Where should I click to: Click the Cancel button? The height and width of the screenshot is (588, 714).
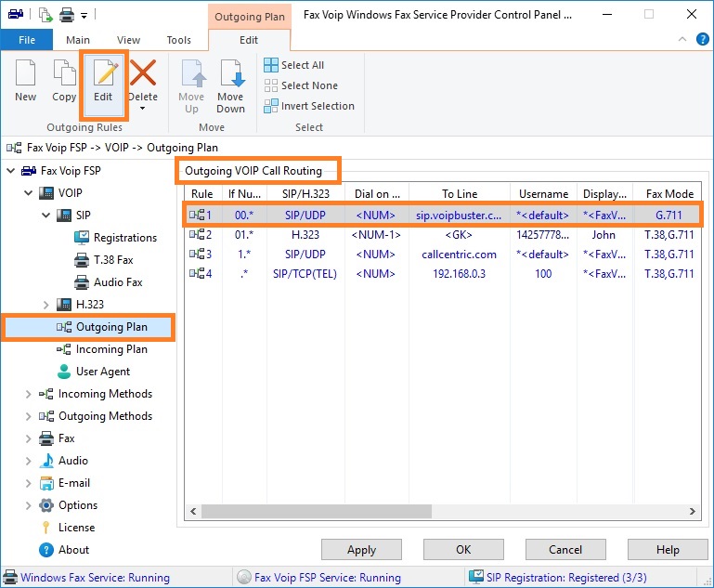click(x=565, y=550)
